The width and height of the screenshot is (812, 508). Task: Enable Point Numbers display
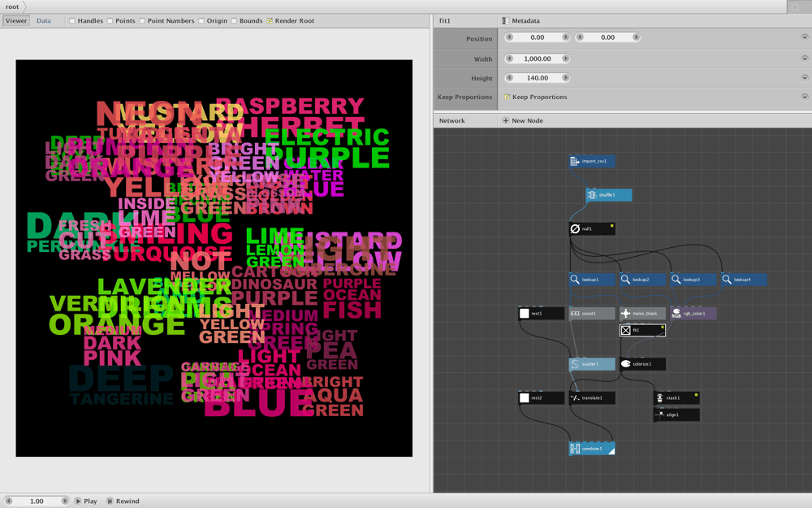coord(142,21)
